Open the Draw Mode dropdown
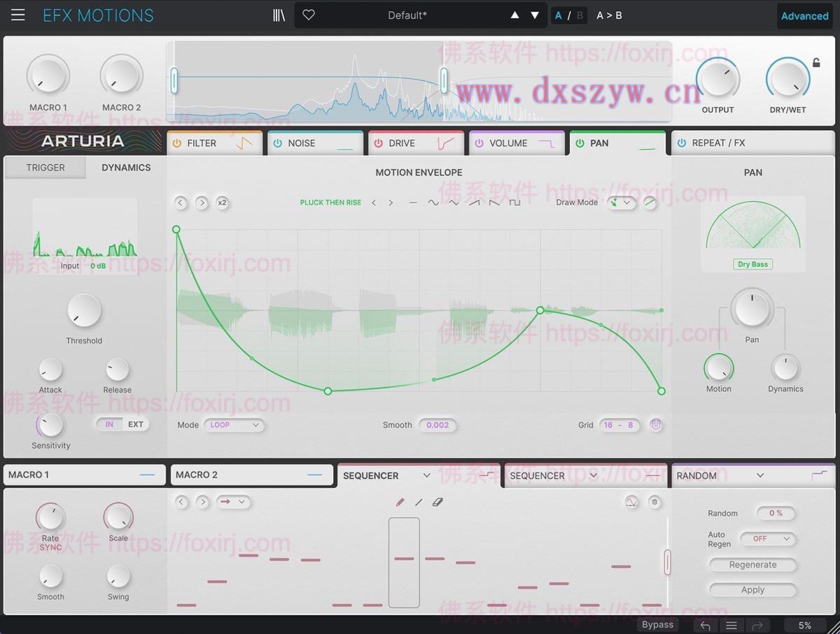840x634 pixels. point(622,203)
